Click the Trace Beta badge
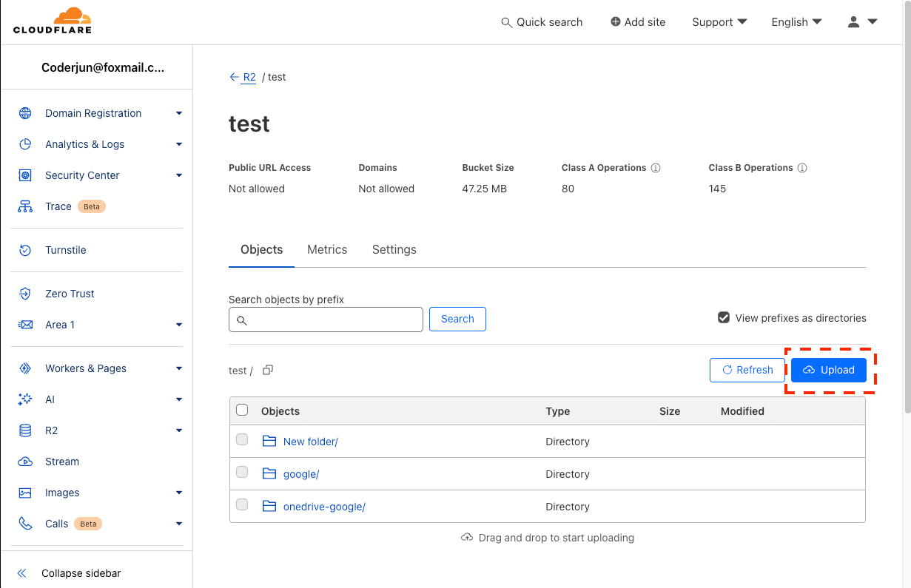Viewport: 911px width, 588px height. coord(92,206)
